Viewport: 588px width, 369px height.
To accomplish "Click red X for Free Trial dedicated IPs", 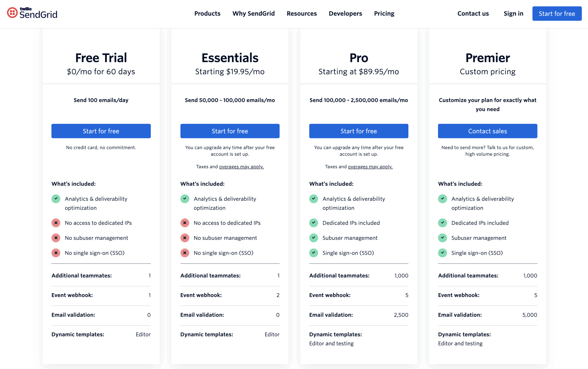I will [56, 223].
